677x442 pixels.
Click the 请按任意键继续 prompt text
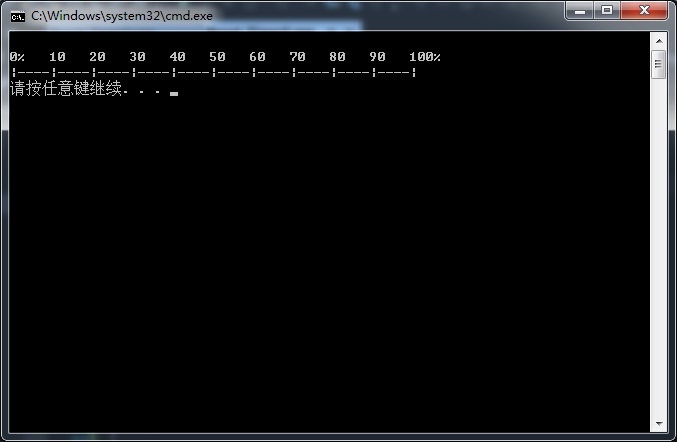[x=66, y=88]
